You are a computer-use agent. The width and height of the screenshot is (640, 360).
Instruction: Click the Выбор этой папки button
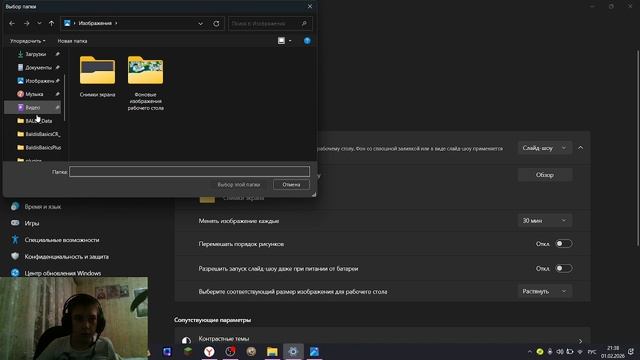tap(239, 184)
